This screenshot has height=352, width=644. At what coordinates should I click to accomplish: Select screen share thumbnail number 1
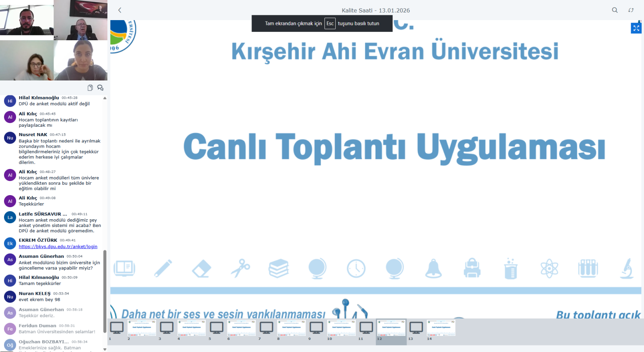(x=117, y=328)
